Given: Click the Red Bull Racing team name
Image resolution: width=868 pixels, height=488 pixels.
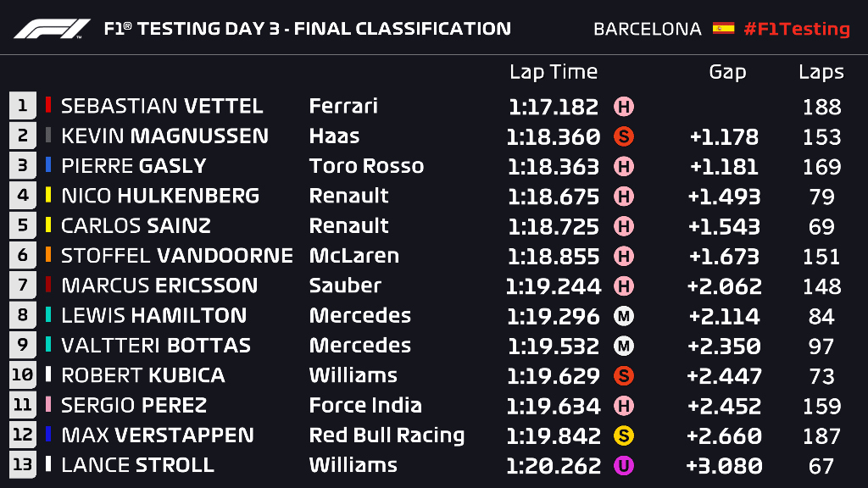Looking at the screenshot, I should [x=387, y=435].
